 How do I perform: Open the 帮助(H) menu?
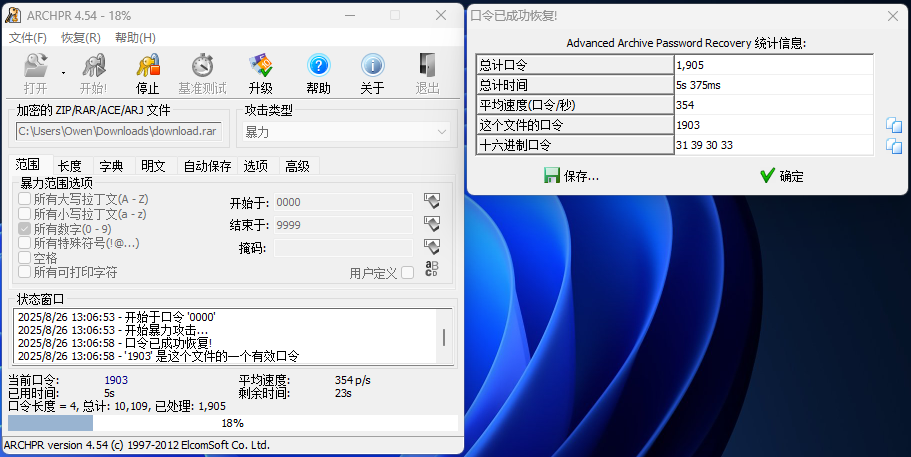click(135, 38)
